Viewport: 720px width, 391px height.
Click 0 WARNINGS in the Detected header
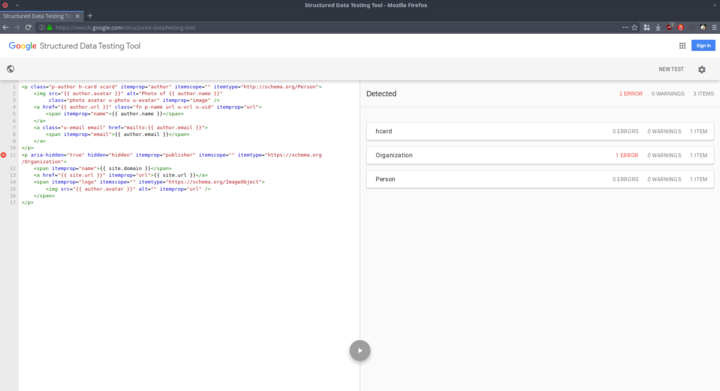[x=668, y=94]
